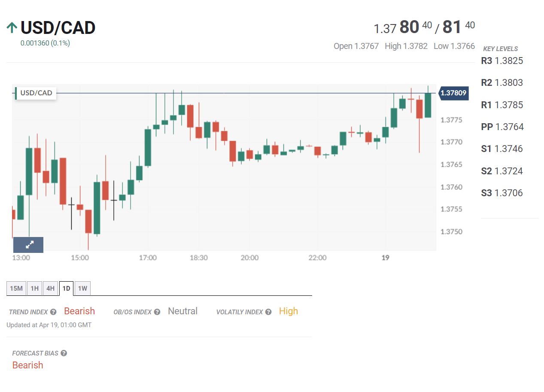Image resolution: width=544 pixels, height=392 pixels.
Task: Click the green up arrow beside USD/CAD
Action: [x=12, y=28]
